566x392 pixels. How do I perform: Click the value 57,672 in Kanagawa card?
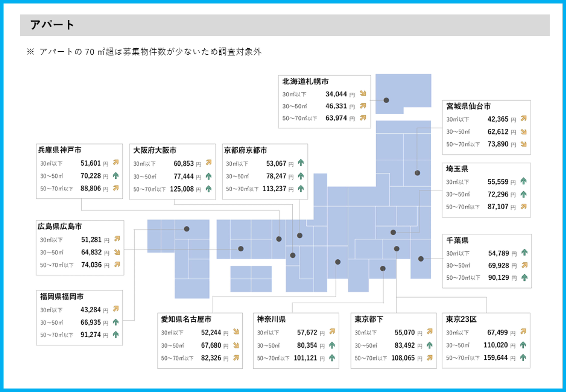307,332
